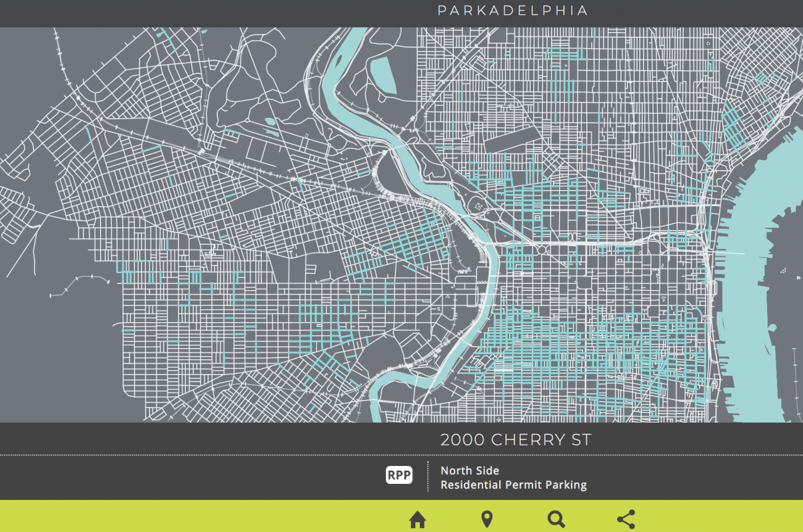Click the map pin location icon
Image resolution: width=803 pixels, height=532 pixels.
click(487, 520)
